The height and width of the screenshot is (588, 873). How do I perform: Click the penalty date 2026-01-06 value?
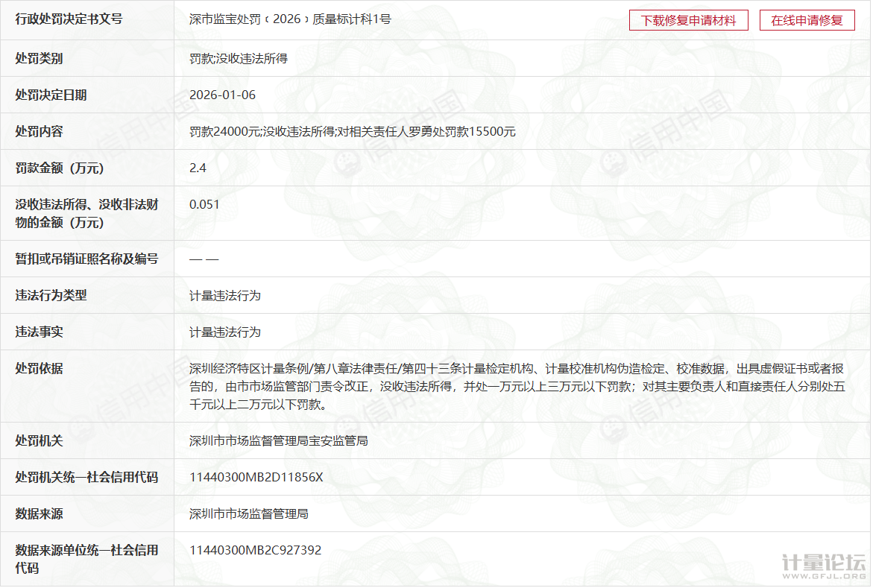click(x=222, y=95)
